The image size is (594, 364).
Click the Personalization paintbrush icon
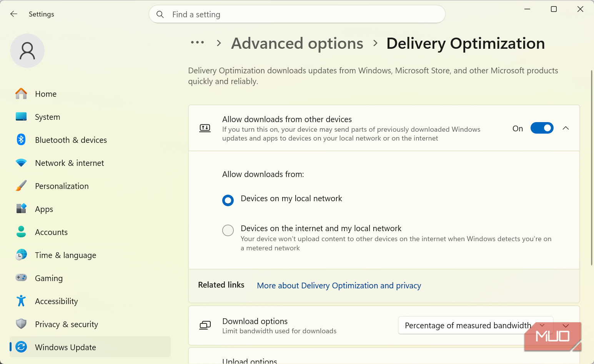(x=21, y=186)
